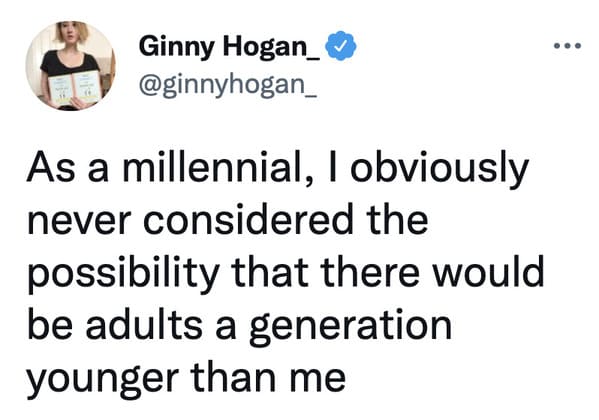Screen dimensions: 599x420
Task: Click the display name Ginny Hogan_
Action: click(x=230, y=47)
